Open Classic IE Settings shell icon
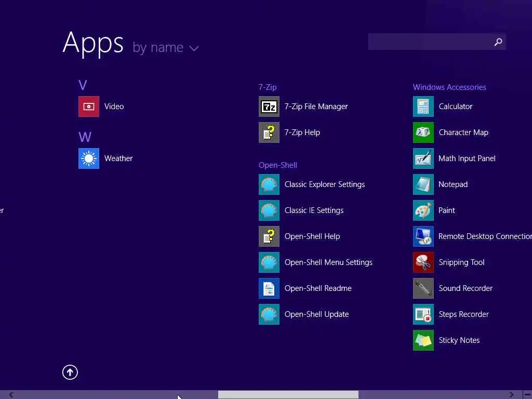532x399 pixels. click(x=269, y=210)
